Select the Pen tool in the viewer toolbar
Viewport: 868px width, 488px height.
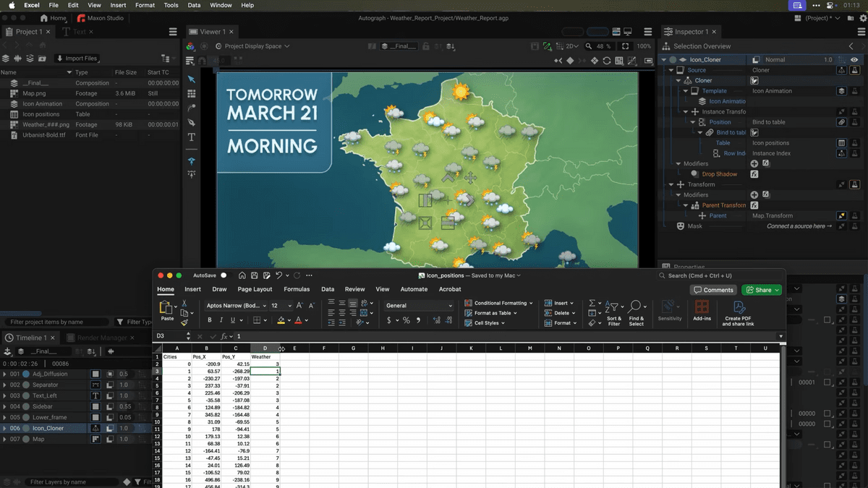192,122
